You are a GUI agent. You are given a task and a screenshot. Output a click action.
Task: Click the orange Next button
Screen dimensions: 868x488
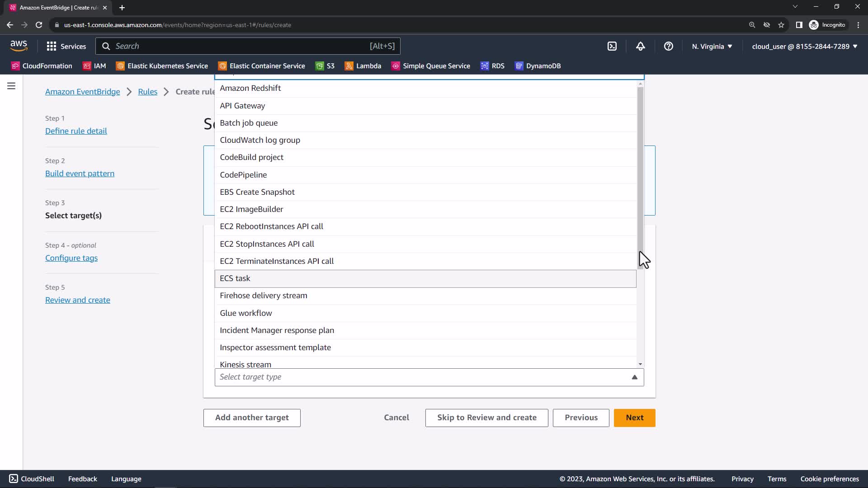(634, 418)
